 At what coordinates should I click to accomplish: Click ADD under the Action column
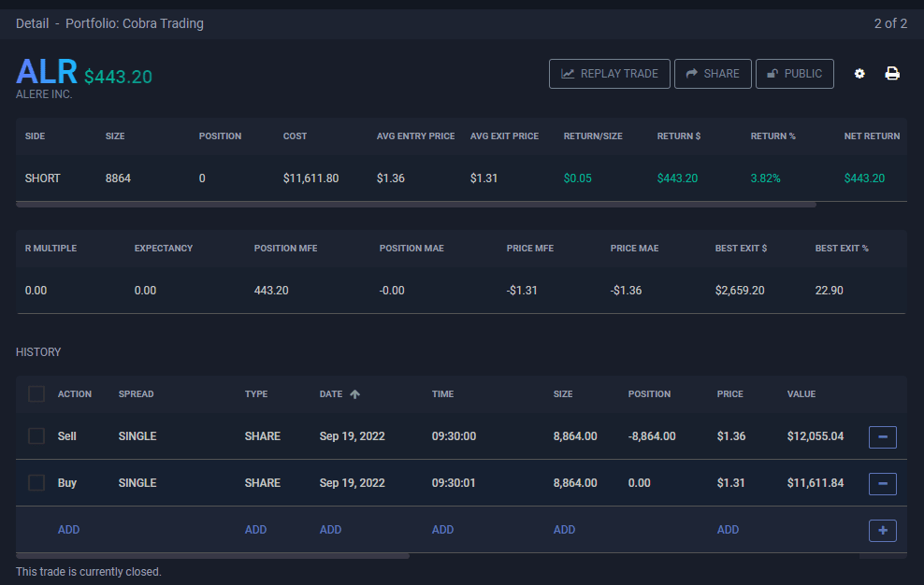point(68,530)
